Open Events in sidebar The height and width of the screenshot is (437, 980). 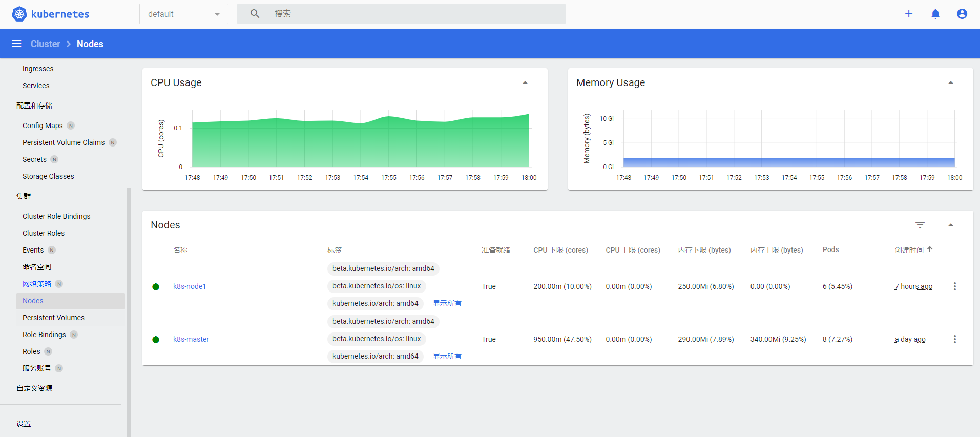click(x=33, y=250)
